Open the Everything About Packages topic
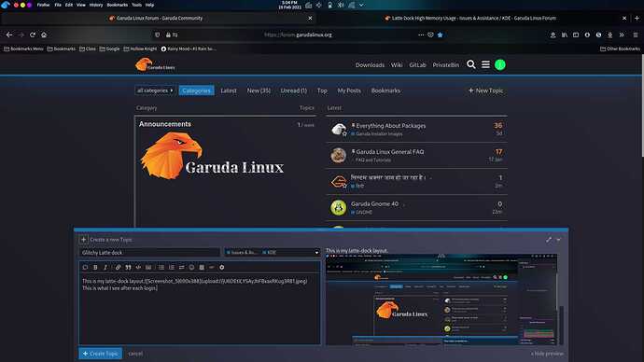644x362 pixels. pyautogui.click(x=390, y=126)
